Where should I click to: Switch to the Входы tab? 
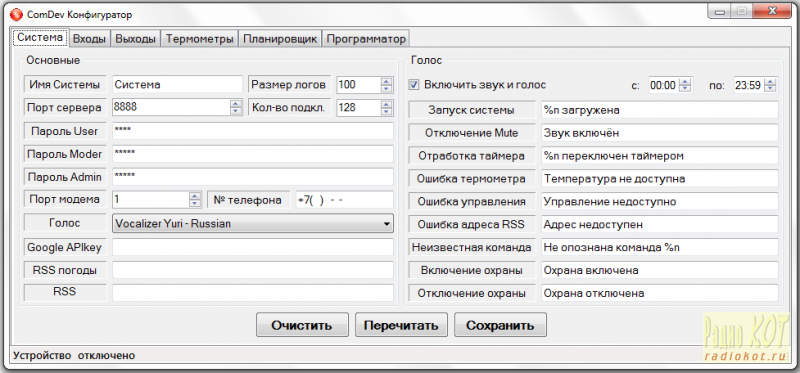click(x=89, y=39)
